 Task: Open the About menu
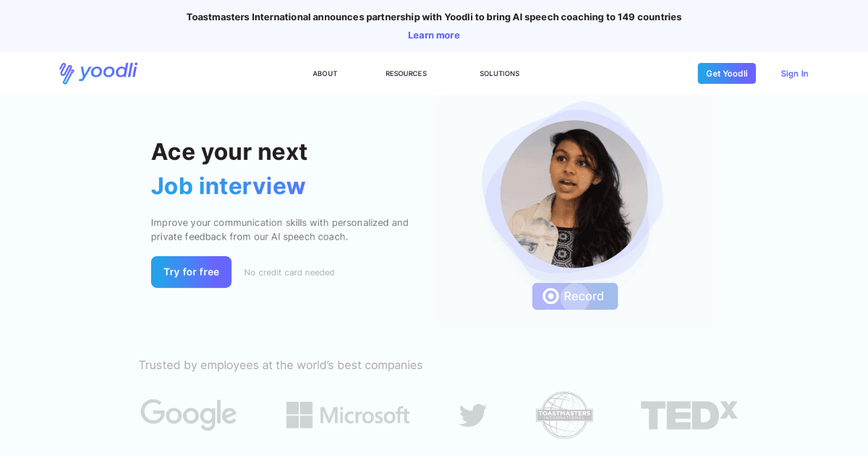325,74
